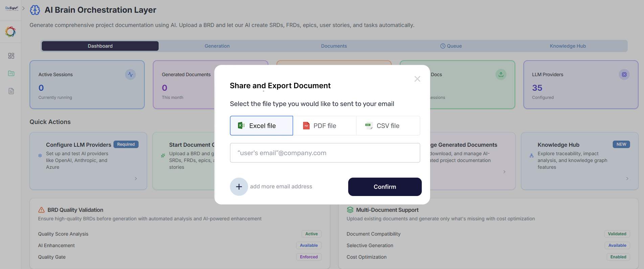The image size is (644, 269).
Task: Click the Required badge
Action: 126,144
